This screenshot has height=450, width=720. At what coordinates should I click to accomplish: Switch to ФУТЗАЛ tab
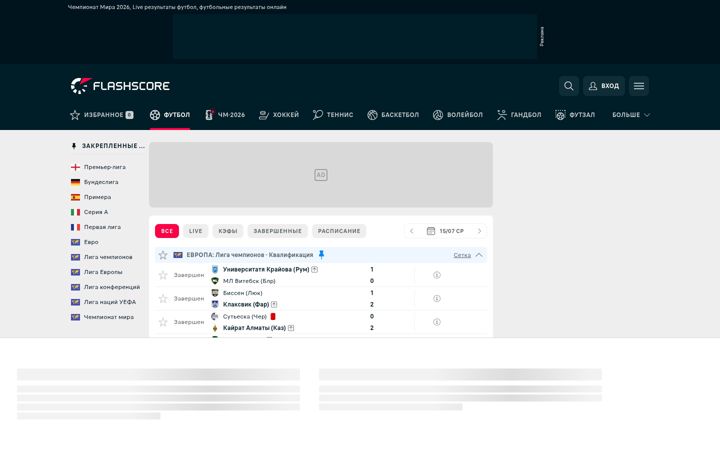point(575,115)
